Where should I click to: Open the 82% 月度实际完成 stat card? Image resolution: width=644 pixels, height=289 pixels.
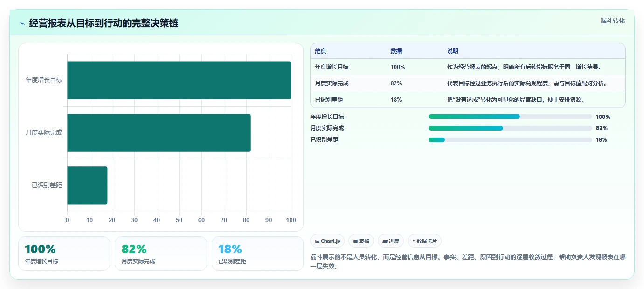click(161, 254)
